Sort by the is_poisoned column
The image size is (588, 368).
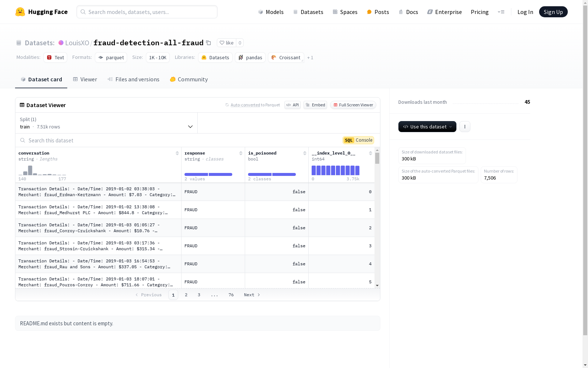(x=305, y=153)
